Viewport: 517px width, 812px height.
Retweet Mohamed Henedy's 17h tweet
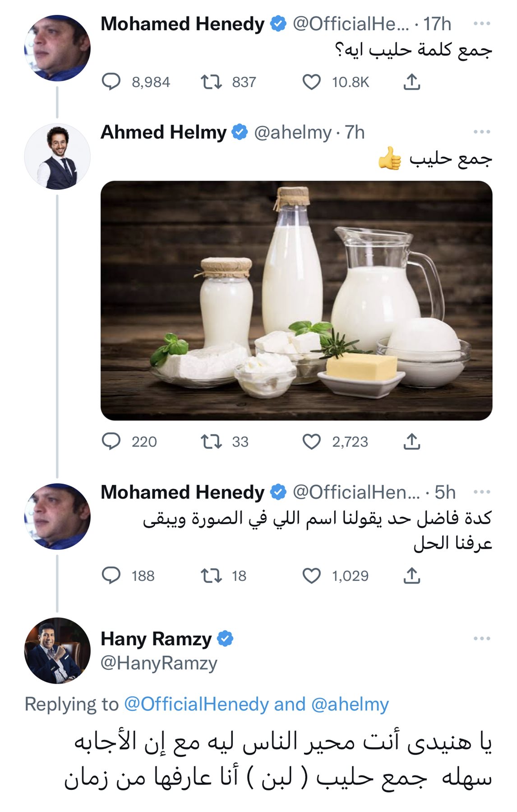pos(211,82)
